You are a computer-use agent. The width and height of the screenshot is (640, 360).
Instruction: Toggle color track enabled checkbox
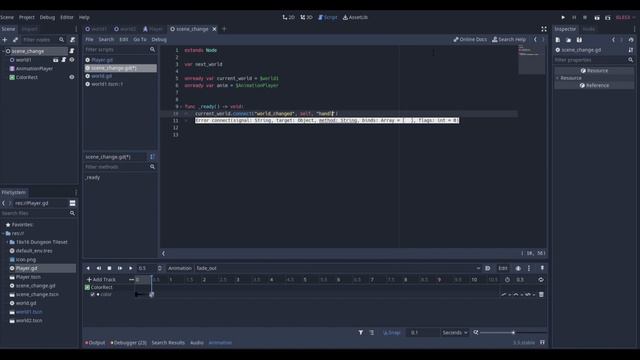point(93,294)
